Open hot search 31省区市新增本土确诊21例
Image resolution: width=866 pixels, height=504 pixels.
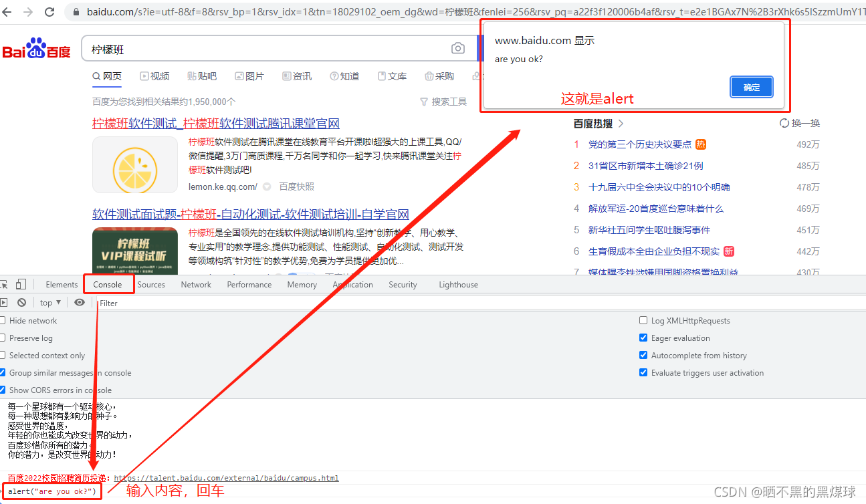pos(646,166)
